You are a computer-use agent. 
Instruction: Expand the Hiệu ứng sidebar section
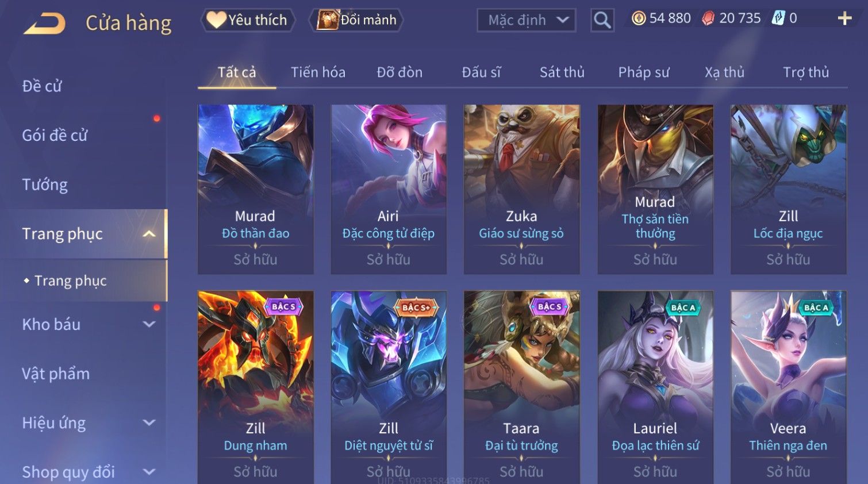149,423
